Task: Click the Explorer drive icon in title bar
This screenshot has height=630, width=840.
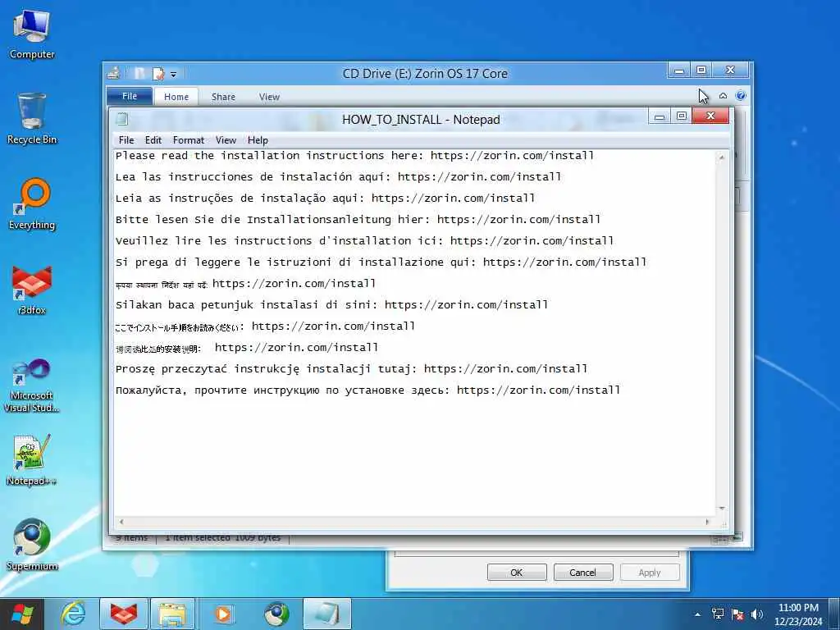Action: tap(113, 73)
